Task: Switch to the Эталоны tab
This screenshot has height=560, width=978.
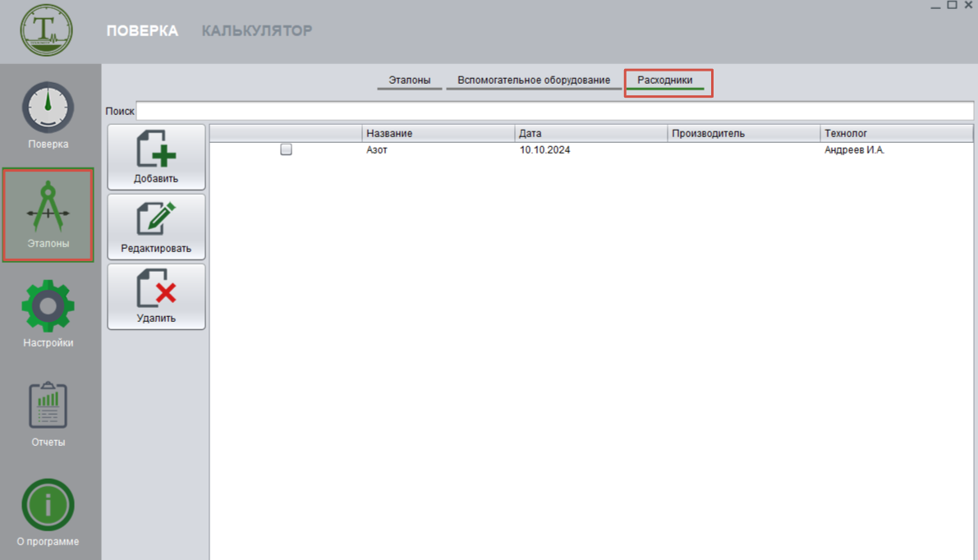Action: 410,80
